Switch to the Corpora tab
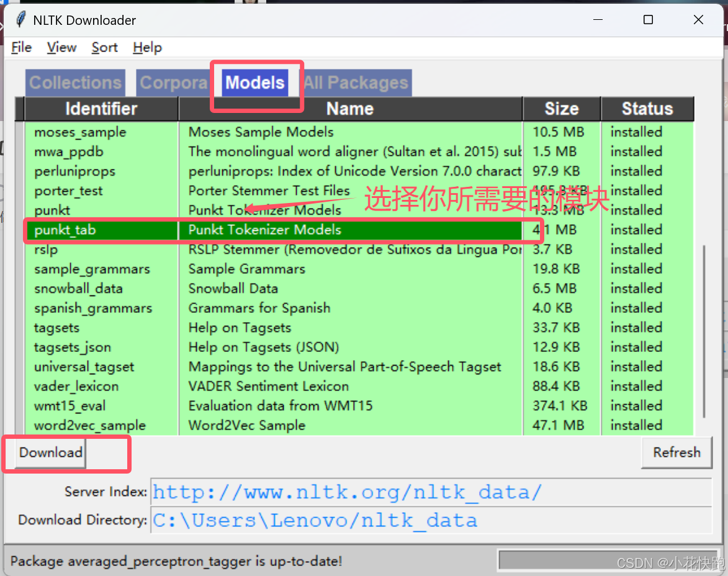Viewport: 728px width, 576px height. click(x=174, y=83)
